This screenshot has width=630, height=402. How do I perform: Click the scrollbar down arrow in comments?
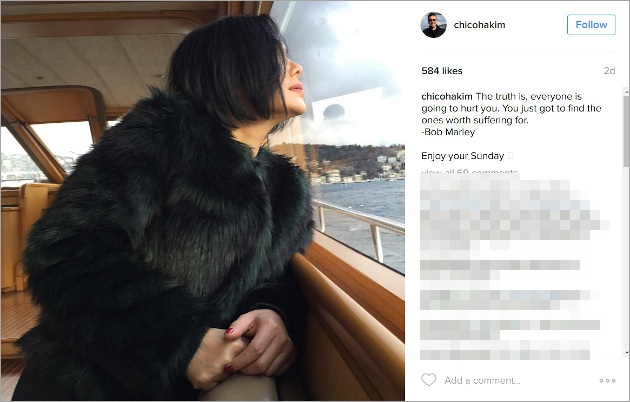pos(626,353)
